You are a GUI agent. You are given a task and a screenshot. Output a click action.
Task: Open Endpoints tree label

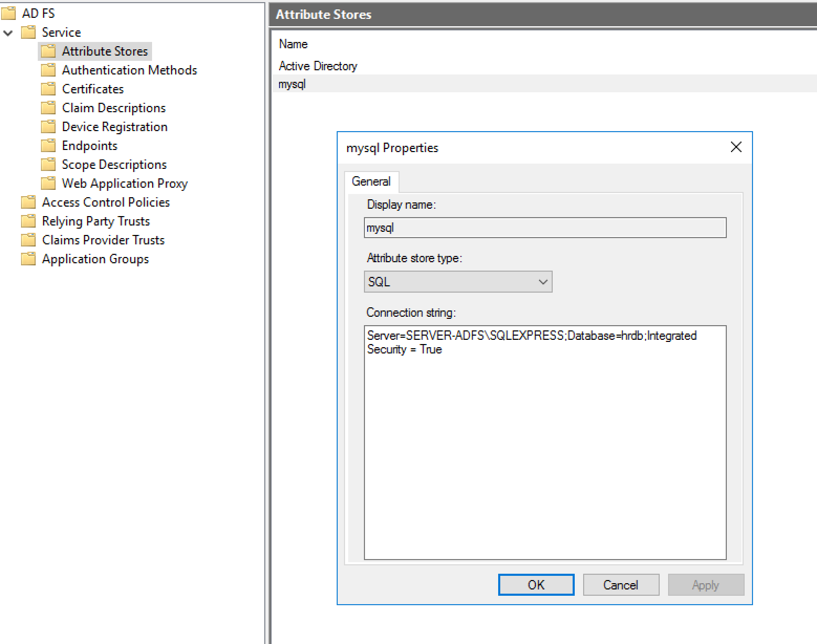90,146
